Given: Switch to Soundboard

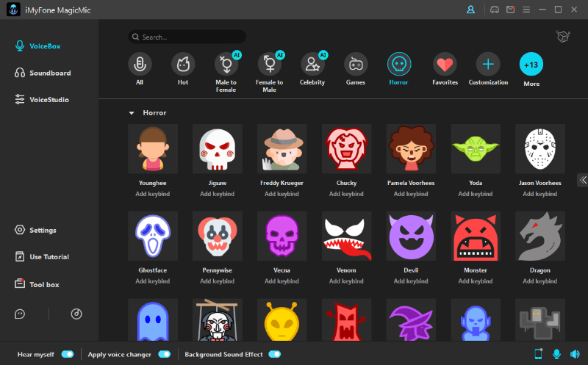Looking at the screenshot, I should pyautogui.click(x=43, y=73).
